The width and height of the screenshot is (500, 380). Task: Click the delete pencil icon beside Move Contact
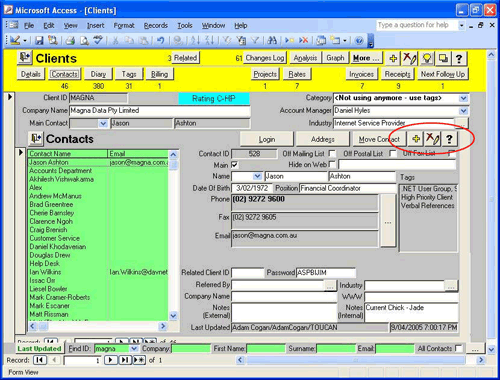click(433, 139)
